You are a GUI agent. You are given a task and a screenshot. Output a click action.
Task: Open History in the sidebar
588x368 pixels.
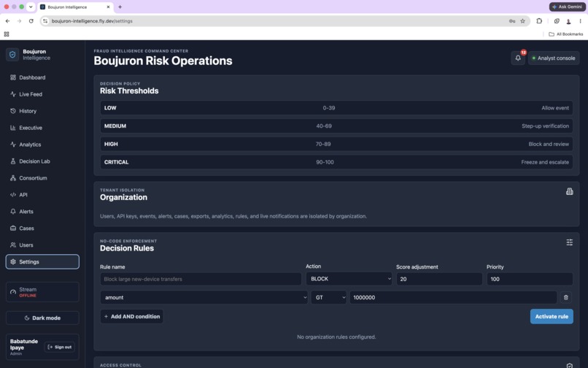(42, 111)
